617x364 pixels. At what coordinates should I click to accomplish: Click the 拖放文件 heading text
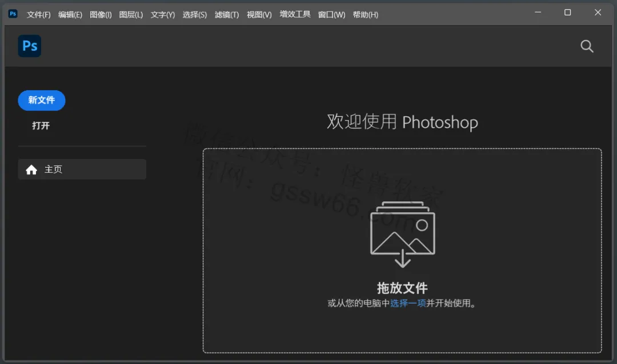(x=402, y=288)
